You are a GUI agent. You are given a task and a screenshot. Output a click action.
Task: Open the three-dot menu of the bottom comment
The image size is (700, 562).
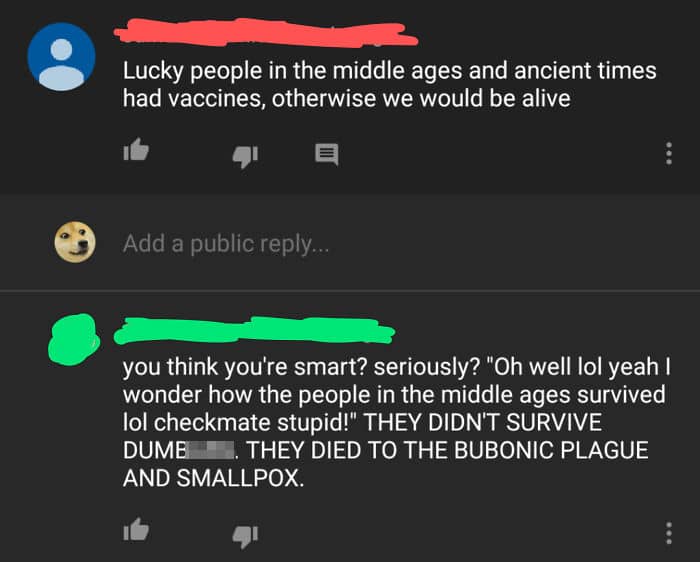pos(669,533)
